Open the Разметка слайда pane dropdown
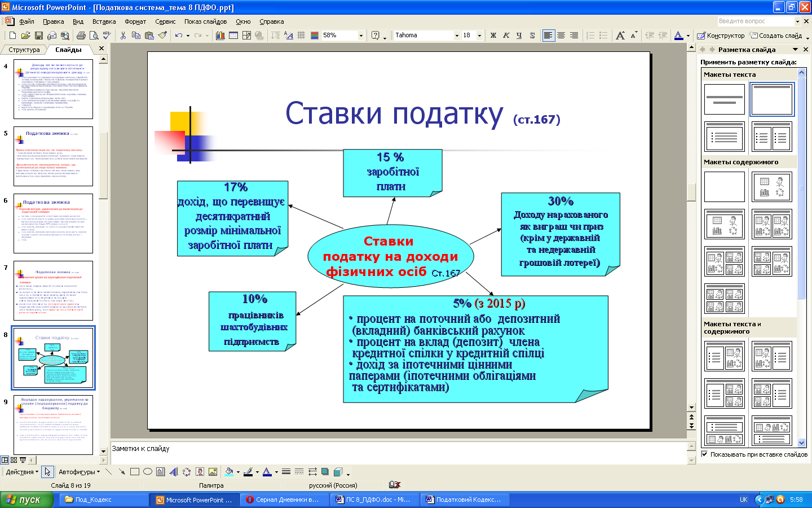Viewport: 812px width, 508px height. (796, 50)
